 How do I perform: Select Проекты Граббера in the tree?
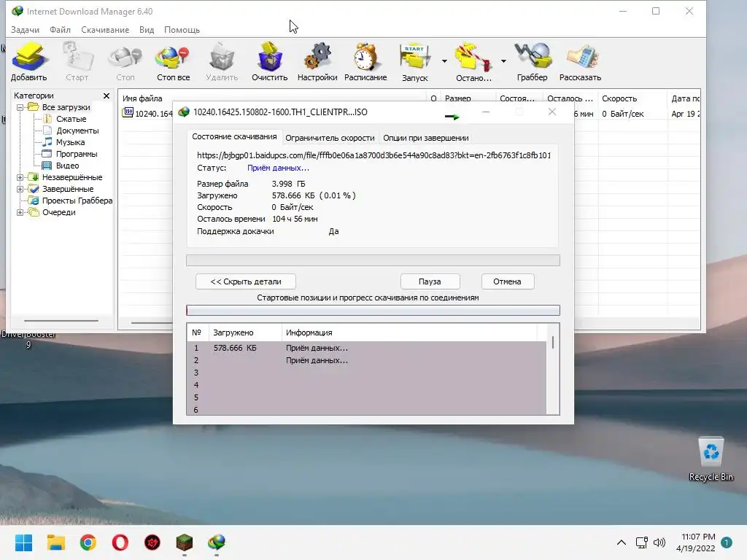77,201
